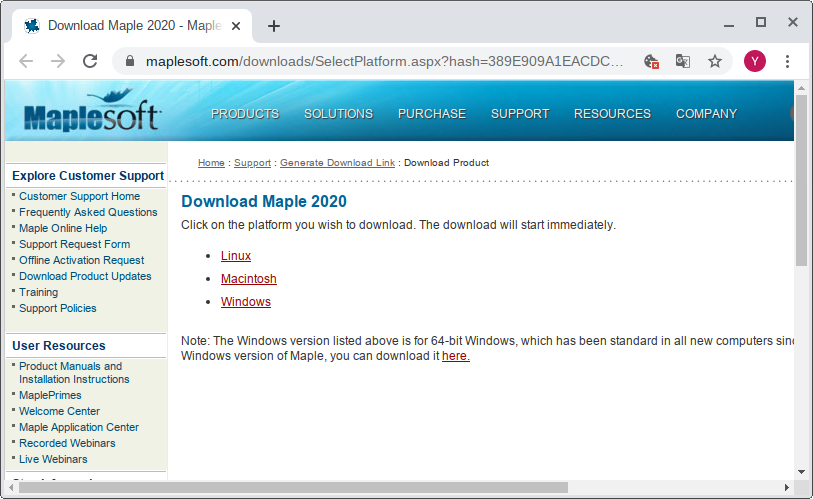Download the Linux version
This screenshot has height=499, width=813.
[x=236, y=256]
